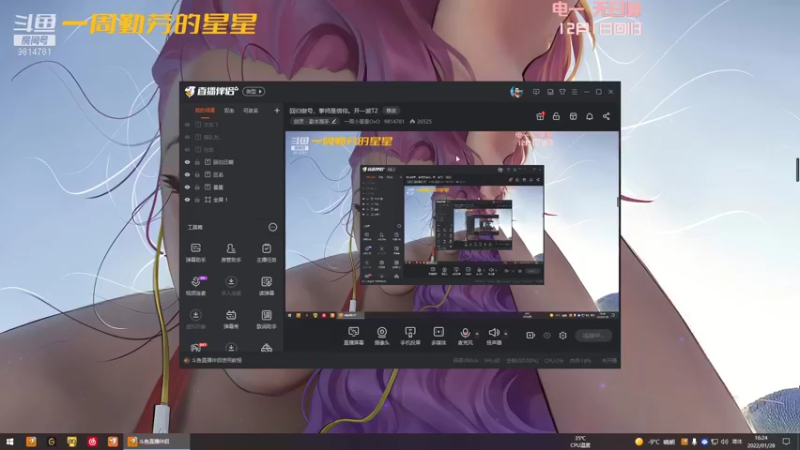Open the gift box icon with red badge

[x=540, y=116]
